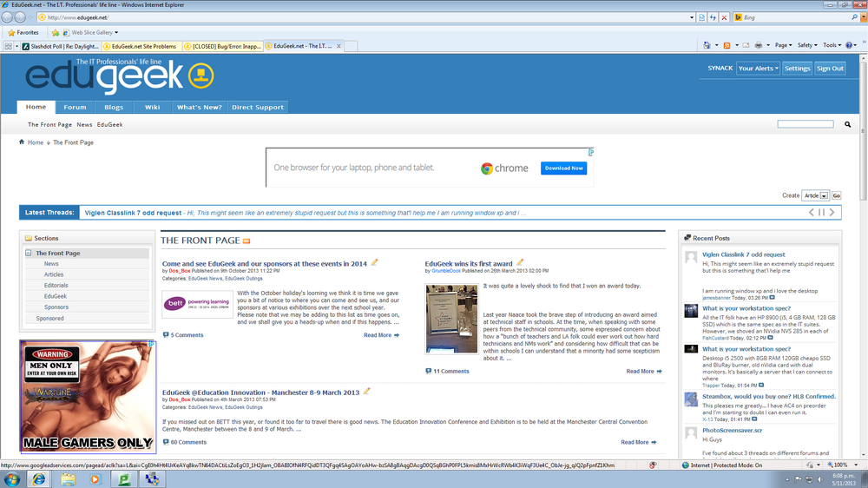Open Windows Explorer folder in taskbar
The height and width of the screenshot is (488, 868).
[68, 479]
